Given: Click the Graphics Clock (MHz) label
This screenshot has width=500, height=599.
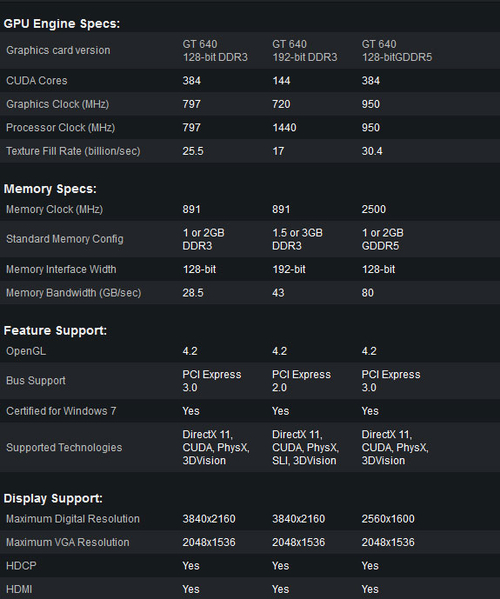Looking at the screenshot, I should click(57, 104).
